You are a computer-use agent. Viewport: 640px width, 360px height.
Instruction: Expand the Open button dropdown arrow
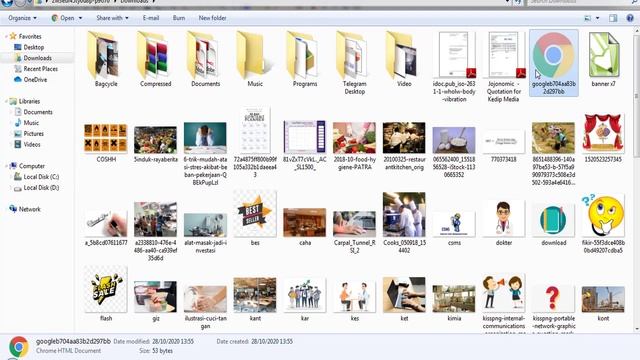tap(80, 18)
